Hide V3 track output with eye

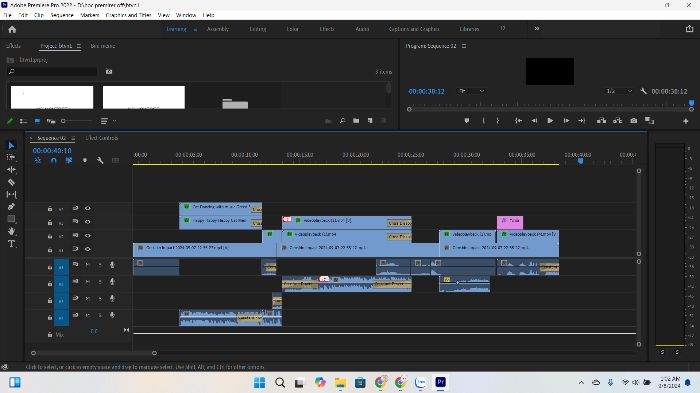[88, 222]
